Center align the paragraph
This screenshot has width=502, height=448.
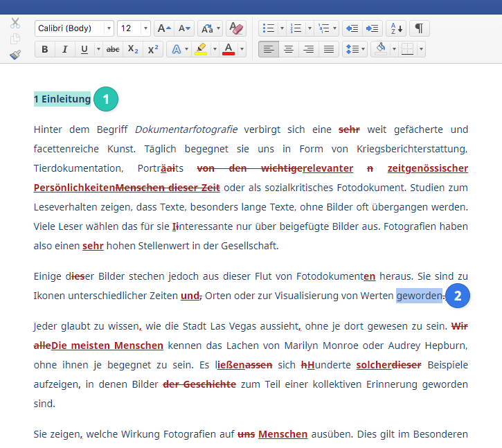289,49
